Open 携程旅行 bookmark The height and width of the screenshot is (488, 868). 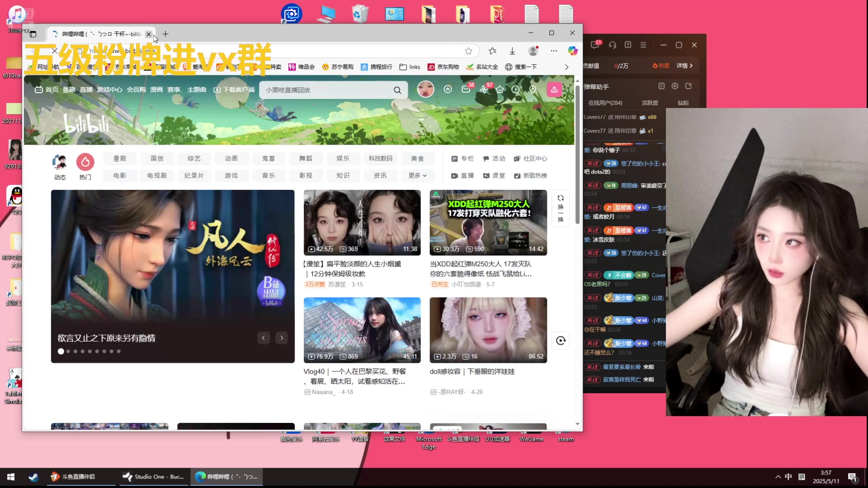(x=376, y=67)
